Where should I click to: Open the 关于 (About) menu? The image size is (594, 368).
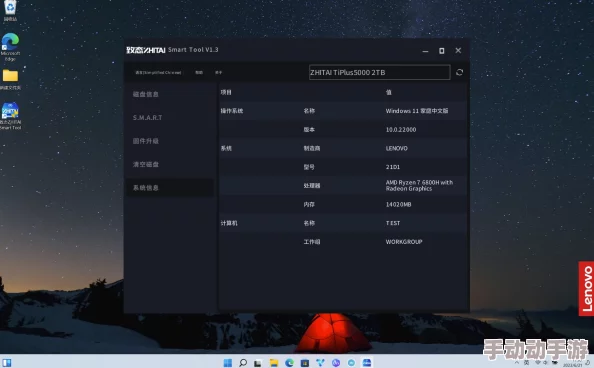[x=219, y=72]
